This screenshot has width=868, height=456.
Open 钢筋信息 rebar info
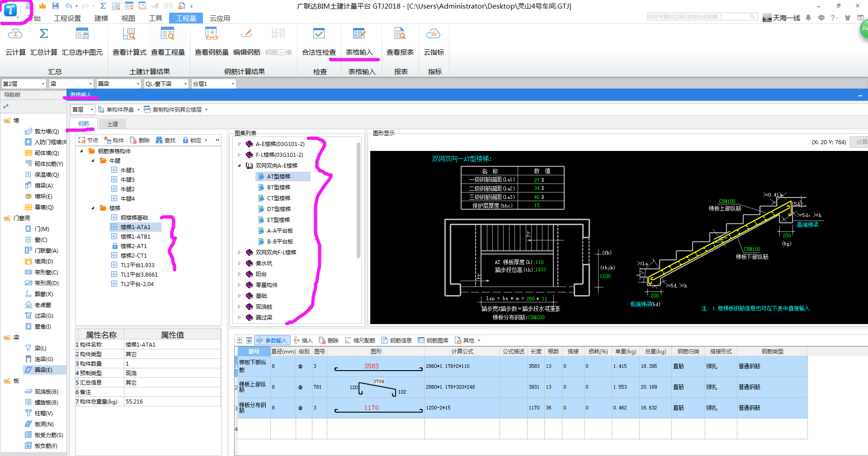(x=396, y=340)
